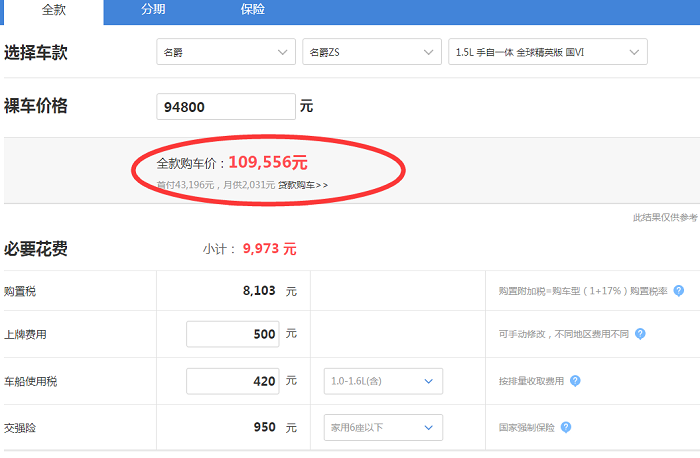Click the 必要花费 section heading

(x=36, y=249)
